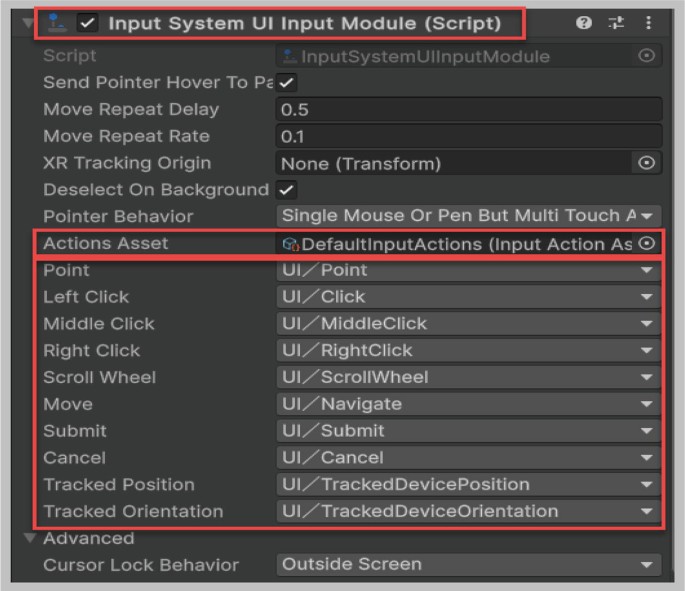Open the component presets slider icon
Screen dimensions: 685x591
616,22
